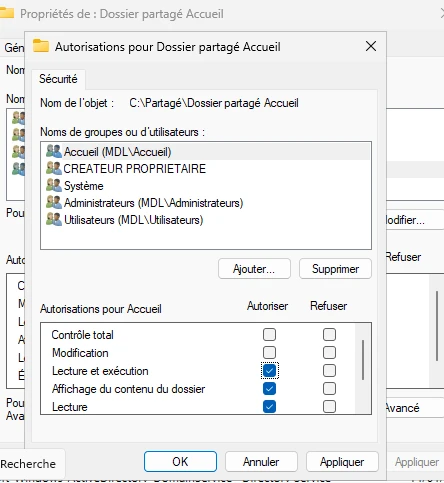Click the Affichage du contenu du dossier label
444x483 pixels.
pyautogui.click(x=128, y=389)
